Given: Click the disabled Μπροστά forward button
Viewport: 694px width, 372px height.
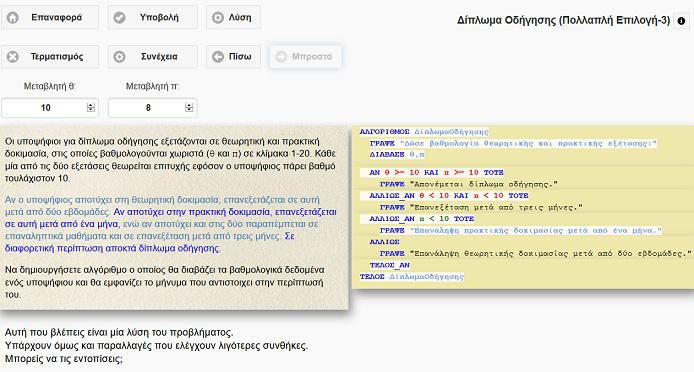Looking at the screenshot, I should (305, 57).
